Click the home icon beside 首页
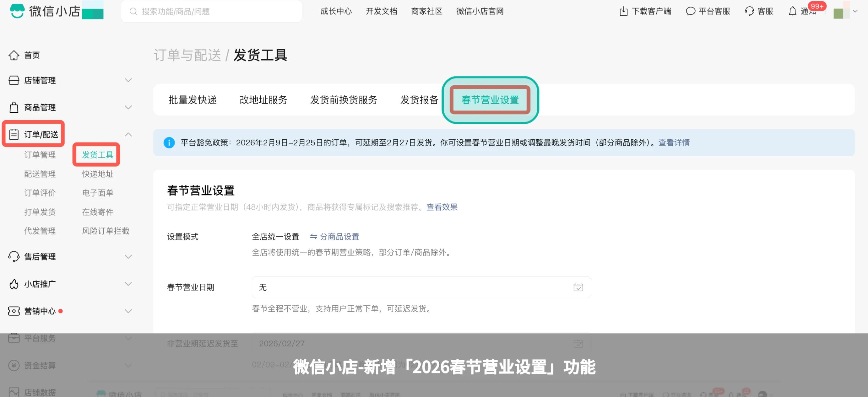 (x=14, y=55)
